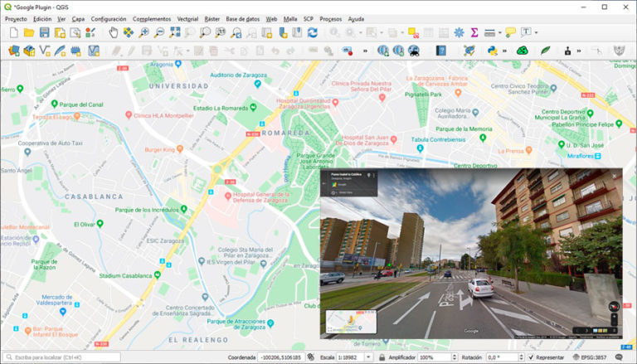
Task: Deselect features from all layers icon
Action: pyautogui.click(x=414, y=32)
